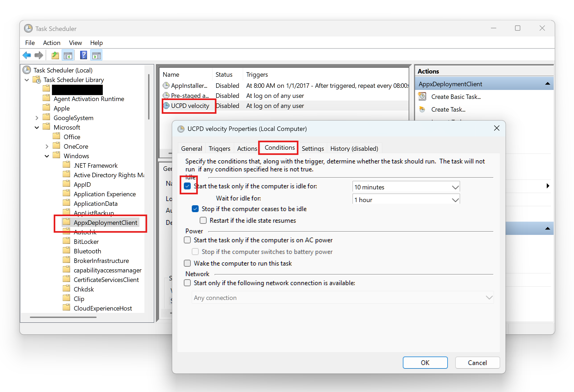Click the OK button

click(x=425, y=363)
